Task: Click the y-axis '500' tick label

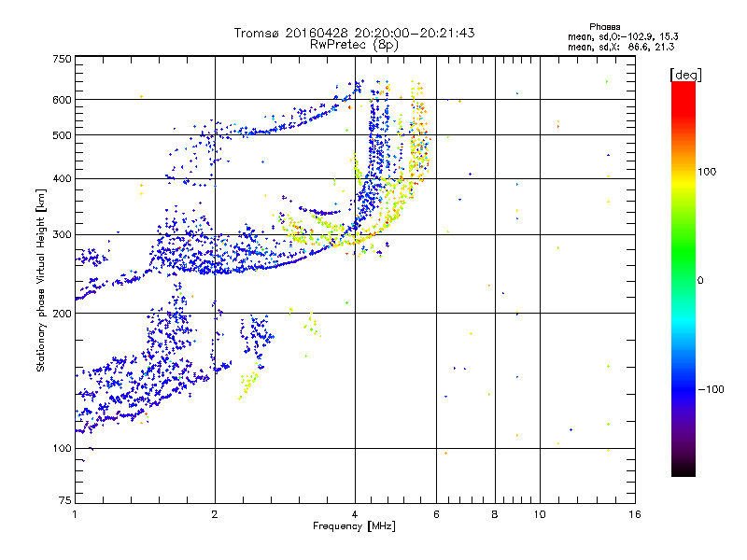Action: coord(62,135)
